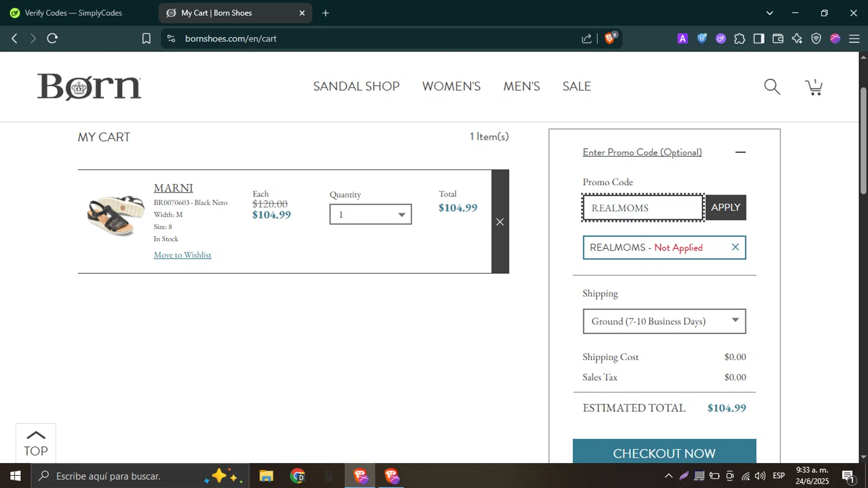Click Enter Promo Code (Optional) link
The height and width of the screenshot is (488, 868).
coord(642,152)
